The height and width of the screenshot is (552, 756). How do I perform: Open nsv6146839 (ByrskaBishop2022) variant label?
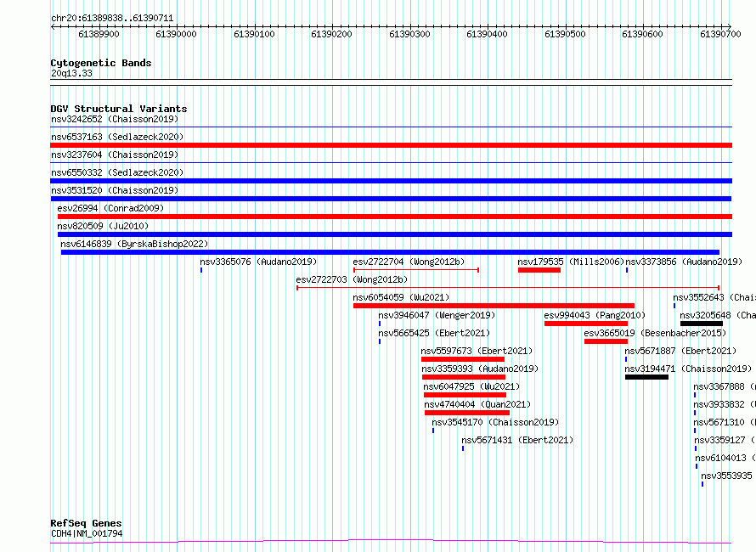(x=134, y=244)
